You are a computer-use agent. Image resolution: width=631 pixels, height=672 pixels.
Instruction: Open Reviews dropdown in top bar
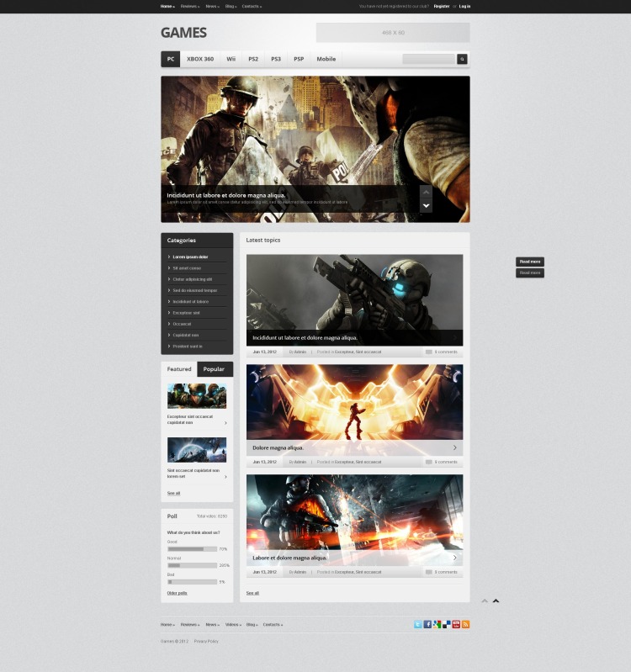tap(190, 7)
